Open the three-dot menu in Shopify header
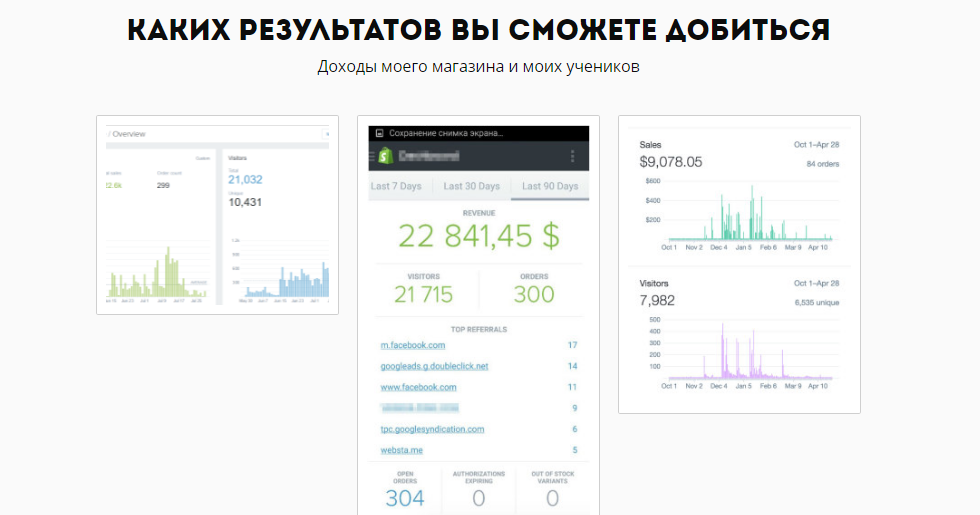980x515 pixels. [x=572, y=156]
